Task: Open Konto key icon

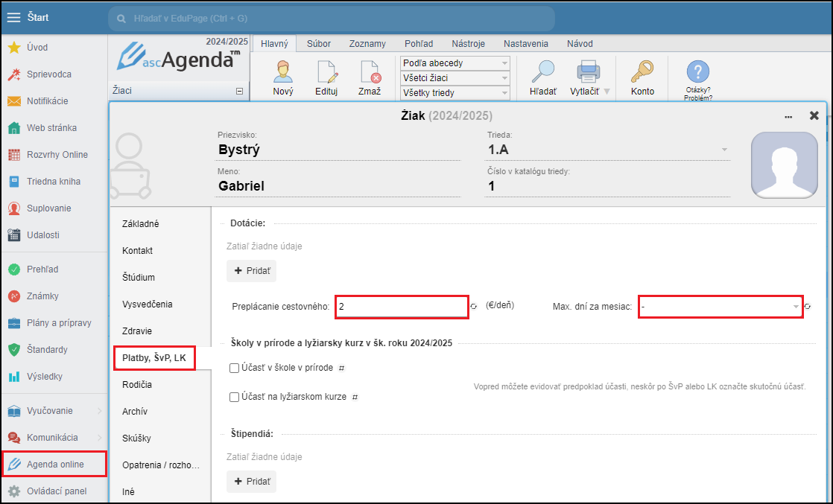Action: (642, 71)
